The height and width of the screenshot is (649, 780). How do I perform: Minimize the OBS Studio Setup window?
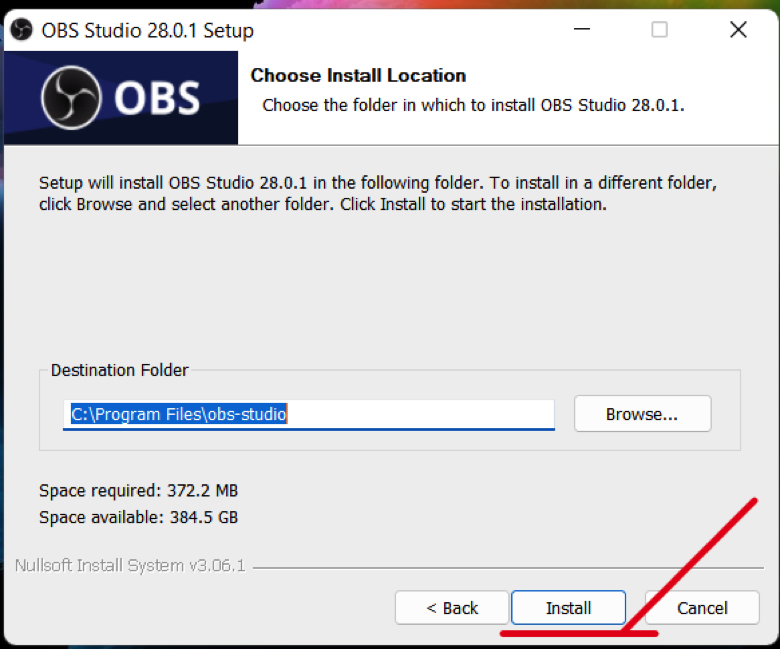582,29
